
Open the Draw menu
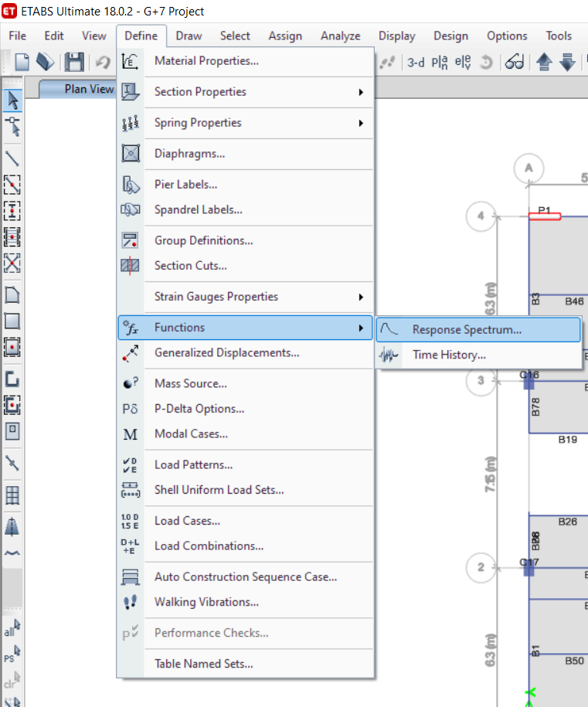tap(189, 36)
